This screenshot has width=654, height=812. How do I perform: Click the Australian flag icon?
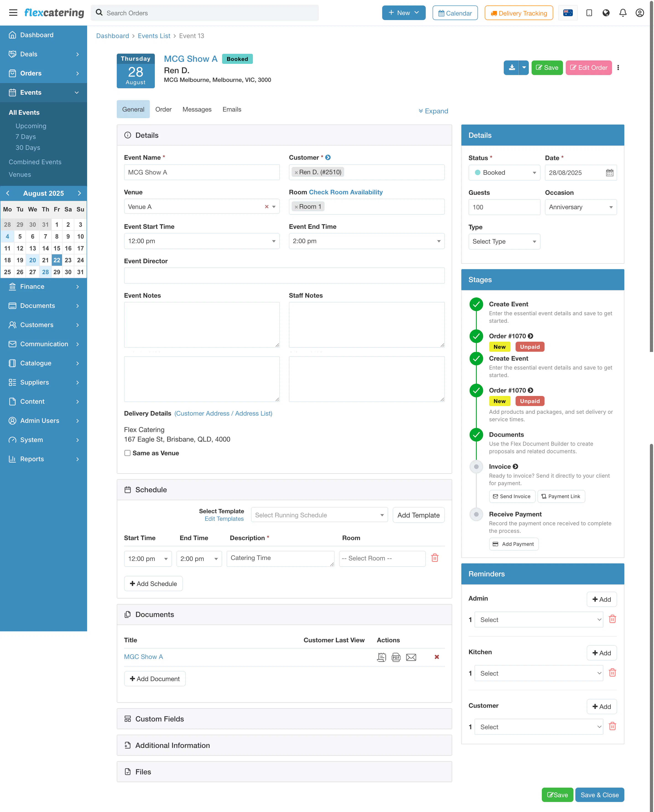568,13
